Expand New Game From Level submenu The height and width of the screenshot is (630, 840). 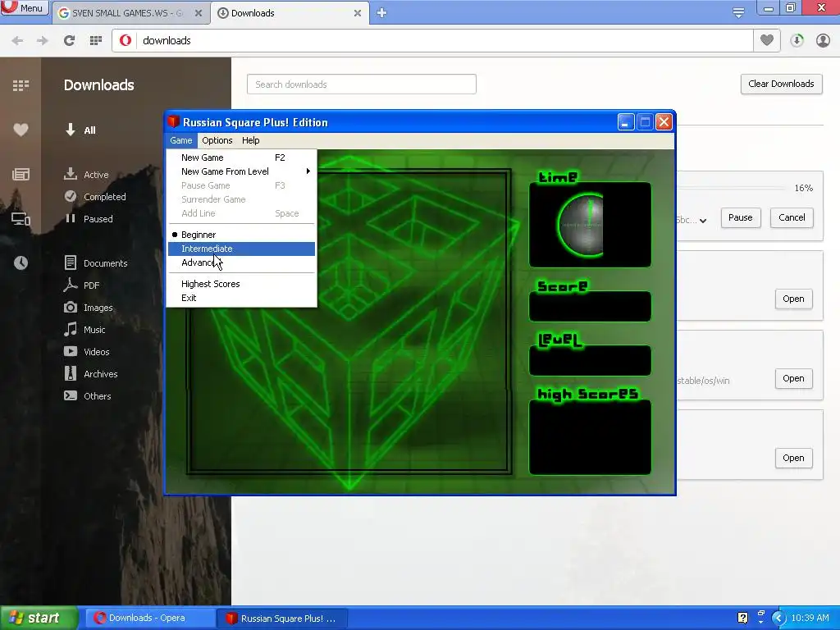241,171
